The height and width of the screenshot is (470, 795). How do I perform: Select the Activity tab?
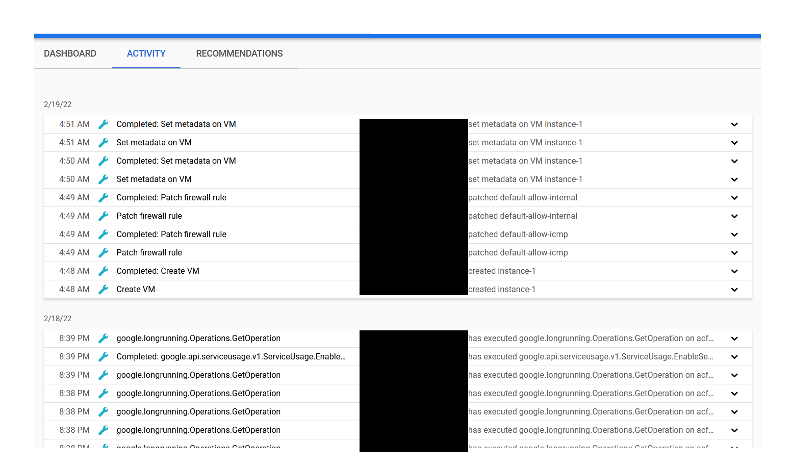(x=146, y=54)
